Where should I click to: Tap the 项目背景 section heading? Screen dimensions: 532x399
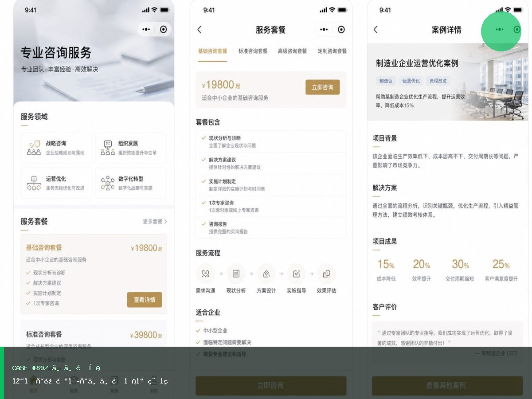[385, 138]
